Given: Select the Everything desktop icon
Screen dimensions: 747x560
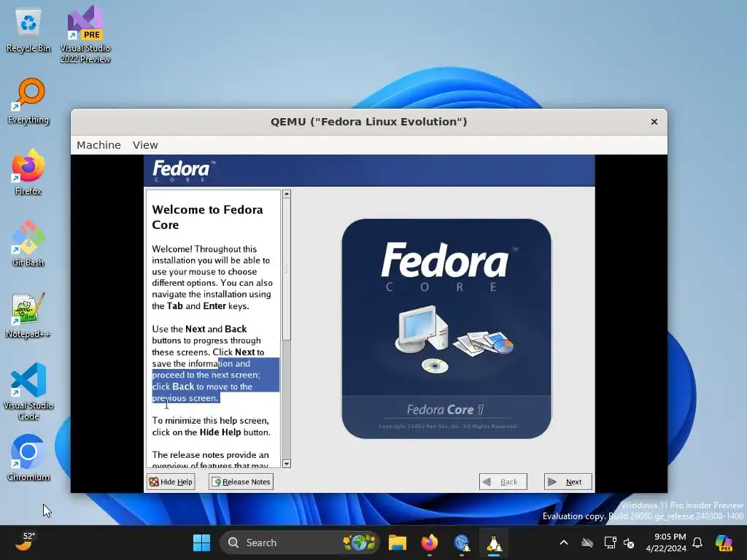Looking at the screenshot, I should [28, 102].
